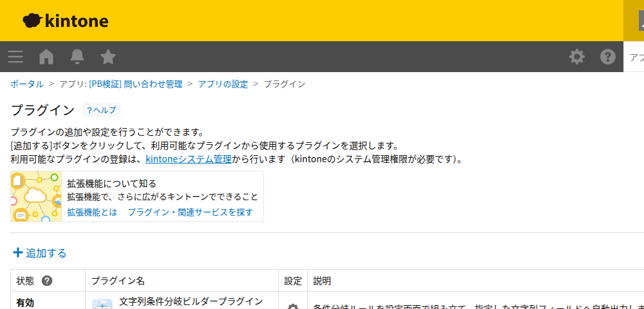This screenshot has height=309, width=644.
Task: Click the 状態 column header text
Action: [25, 281]
